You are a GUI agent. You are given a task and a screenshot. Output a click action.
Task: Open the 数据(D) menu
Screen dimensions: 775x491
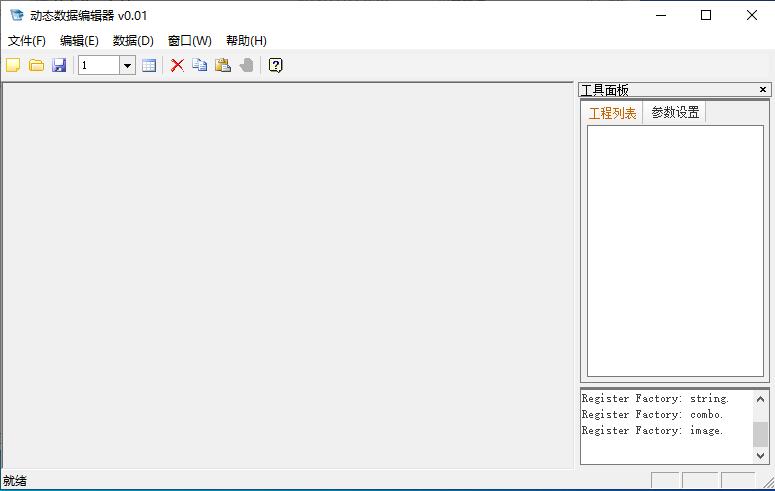pyautogui.click(x=133, y=41)
